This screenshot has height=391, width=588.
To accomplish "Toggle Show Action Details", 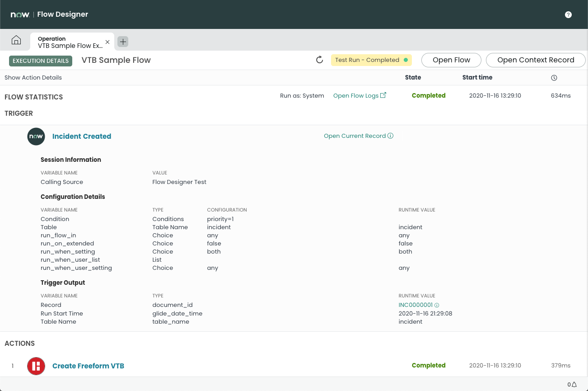I will point(33,78).
